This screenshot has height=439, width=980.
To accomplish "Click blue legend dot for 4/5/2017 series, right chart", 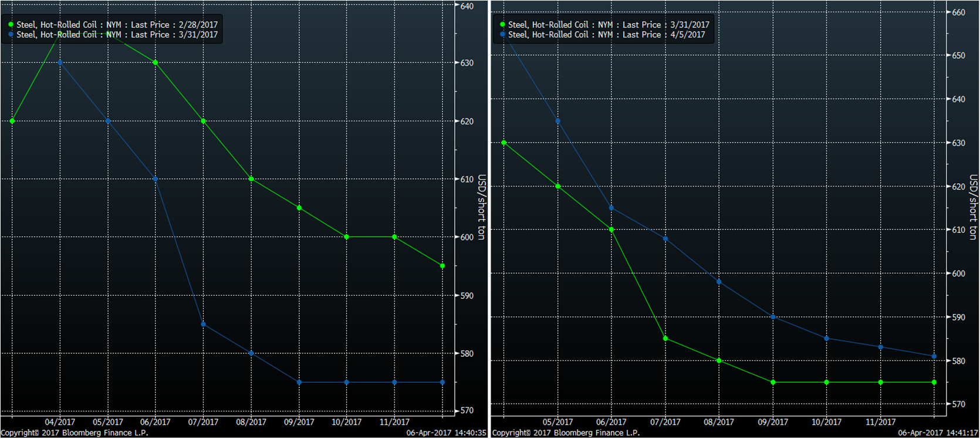I will pyautogui.click(x=502, y=35).
